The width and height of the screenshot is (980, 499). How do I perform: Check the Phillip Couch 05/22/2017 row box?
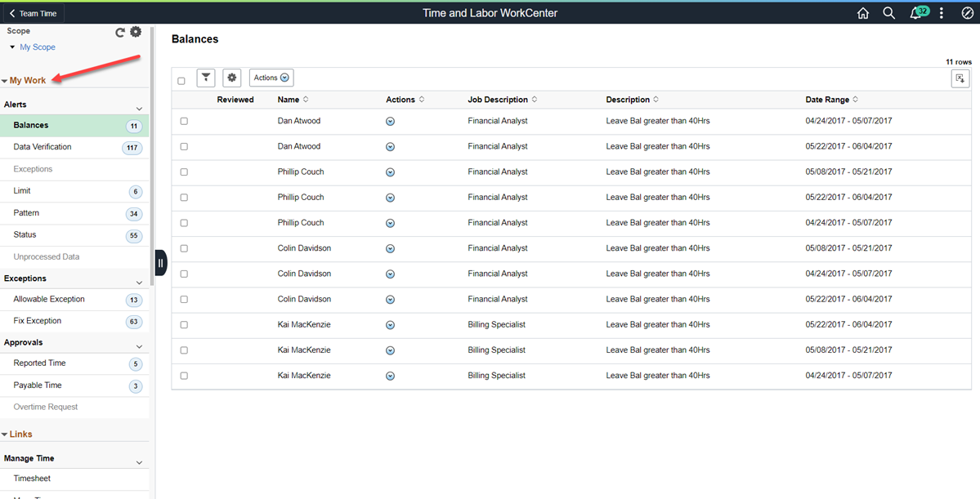pyautogui.click(x=184, y=198)
